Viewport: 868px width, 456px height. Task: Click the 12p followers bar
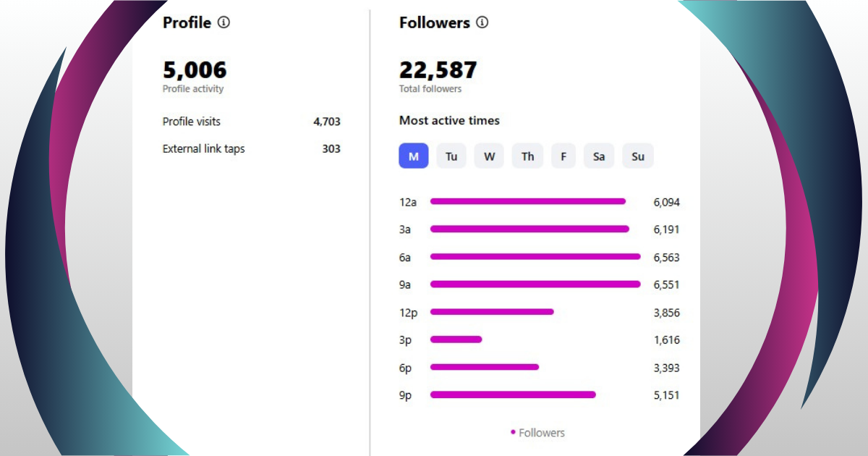click(x=492, y=312)
